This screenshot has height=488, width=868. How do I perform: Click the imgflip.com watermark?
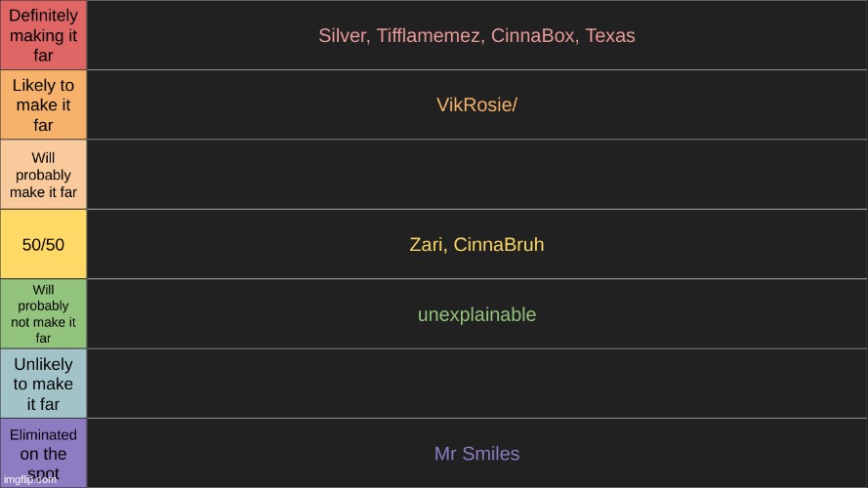[x=30, y=479]
